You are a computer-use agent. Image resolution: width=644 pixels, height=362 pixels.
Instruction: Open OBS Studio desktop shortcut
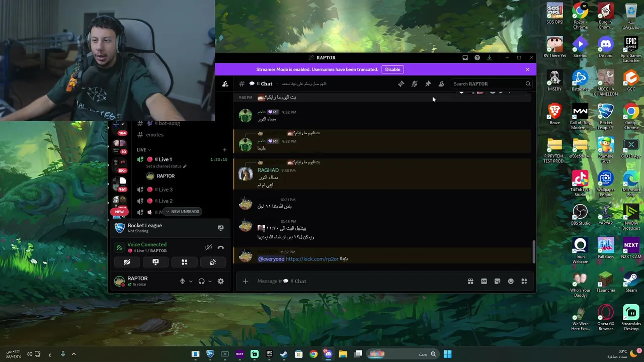pos(580,215)
